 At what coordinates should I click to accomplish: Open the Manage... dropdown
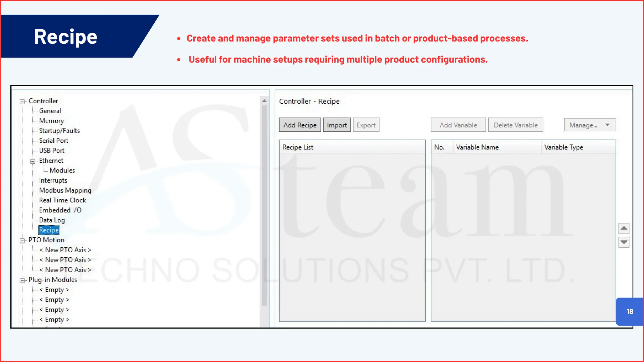pos(590,125)
